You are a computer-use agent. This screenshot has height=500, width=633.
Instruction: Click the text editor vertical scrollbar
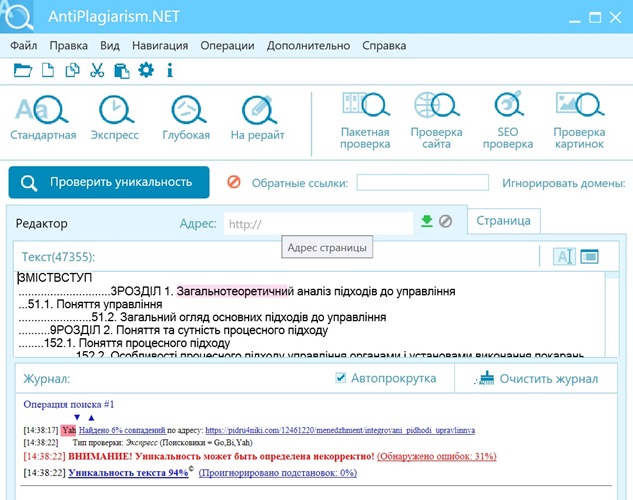point(612,314)
